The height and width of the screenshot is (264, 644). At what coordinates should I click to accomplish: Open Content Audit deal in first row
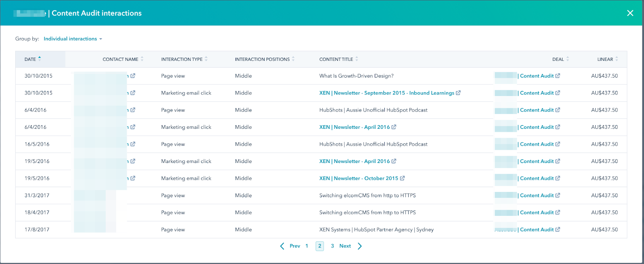(x=537, y=76)
